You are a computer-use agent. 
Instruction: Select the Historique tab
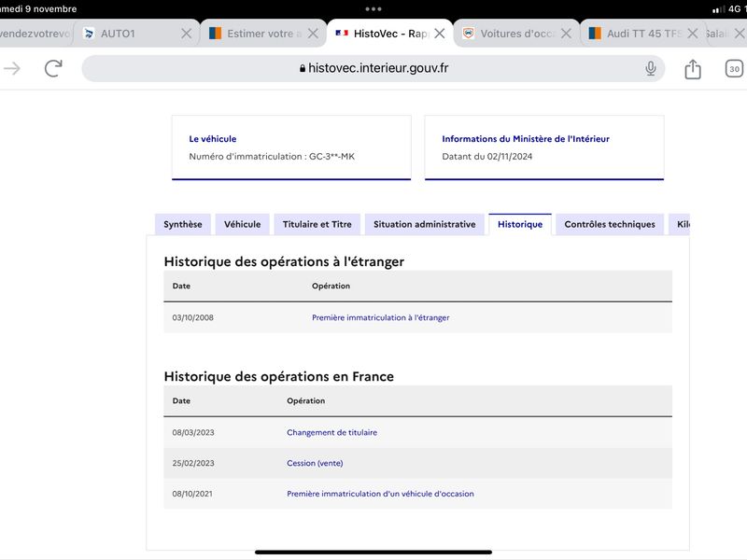520,224
